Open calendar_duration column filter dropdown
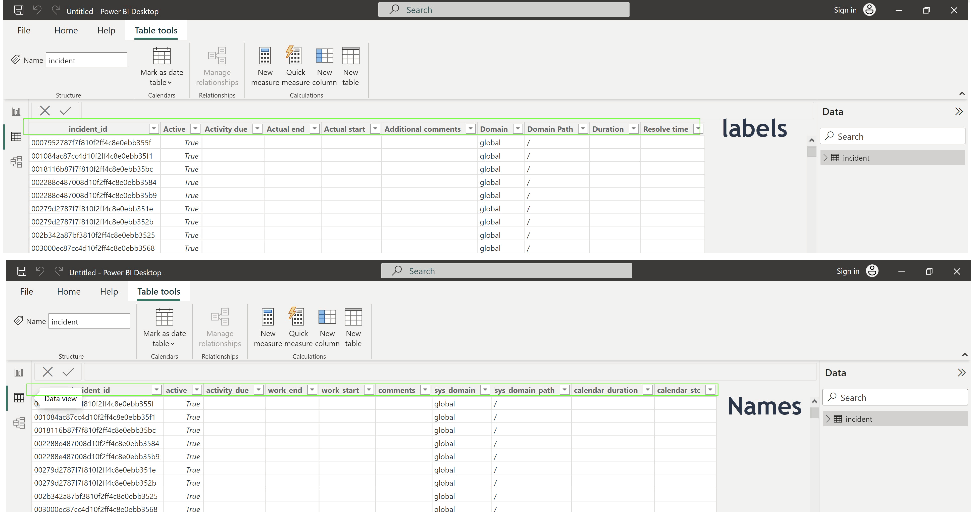Screen dimensions: 980x512 (647, 390)
